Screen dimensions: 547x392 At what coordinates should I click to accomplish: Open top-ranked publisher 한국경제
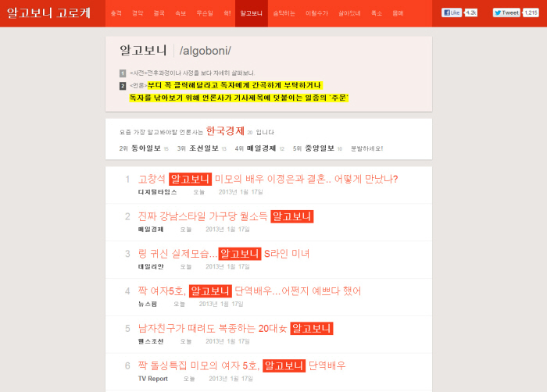225,130
